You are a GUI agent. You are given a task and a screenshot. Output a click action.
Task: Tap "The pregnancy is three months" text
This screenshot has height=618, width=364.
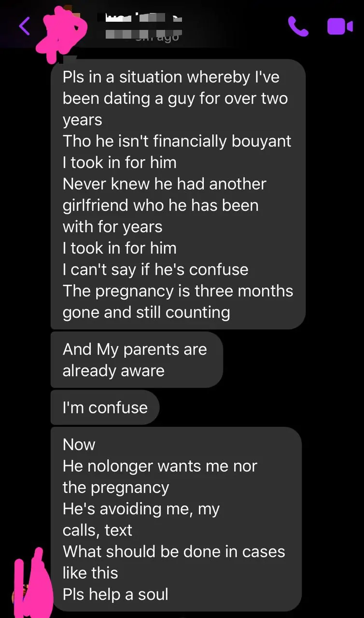pos(178,291)
